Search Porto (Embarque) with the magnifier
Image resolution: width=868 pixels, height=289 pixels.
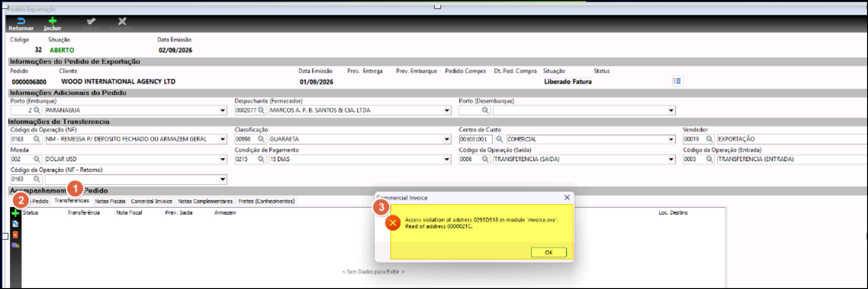(x=37, y=110)
